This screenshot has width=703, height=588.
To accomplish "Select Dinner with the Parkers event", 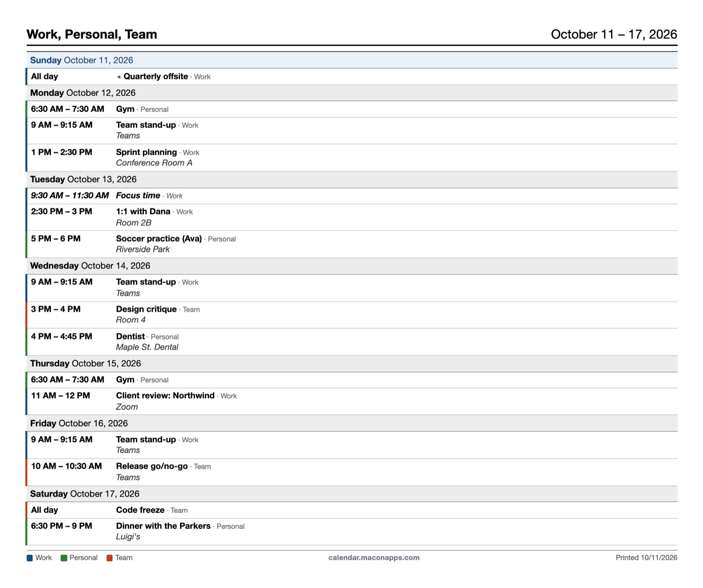I will (163, 526).
